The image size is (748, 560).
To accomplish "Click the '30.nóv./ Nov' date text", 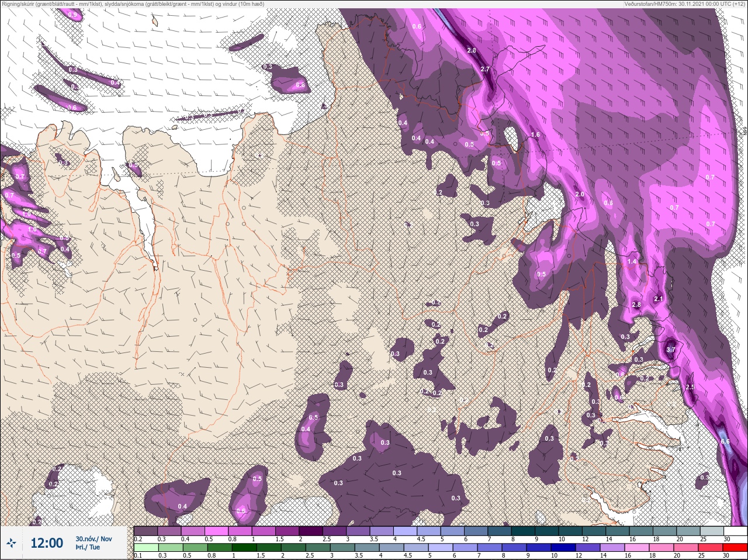I will 93,539.
